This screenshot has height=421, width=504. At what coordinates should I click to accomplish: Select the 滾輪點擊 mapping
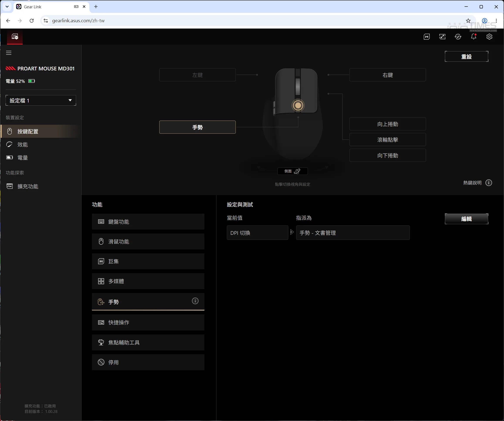click(x=388, y=140)
